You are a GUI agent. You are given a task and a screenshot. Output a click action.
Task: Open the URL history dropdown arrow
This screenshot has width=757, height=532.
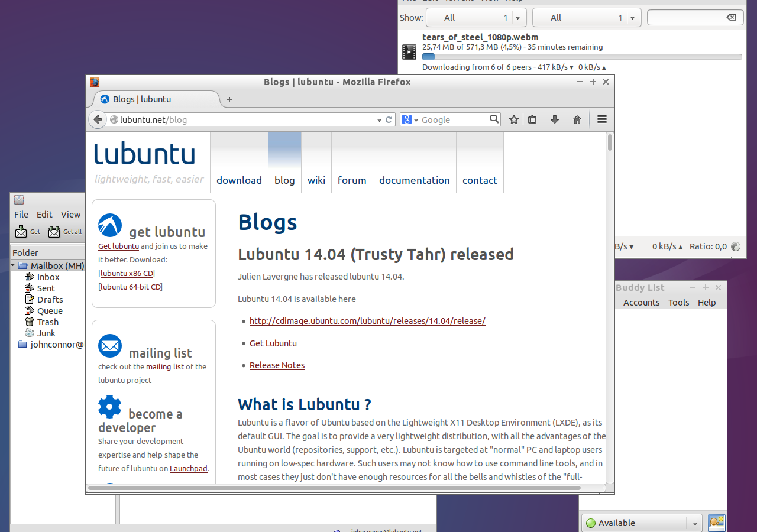379,120
